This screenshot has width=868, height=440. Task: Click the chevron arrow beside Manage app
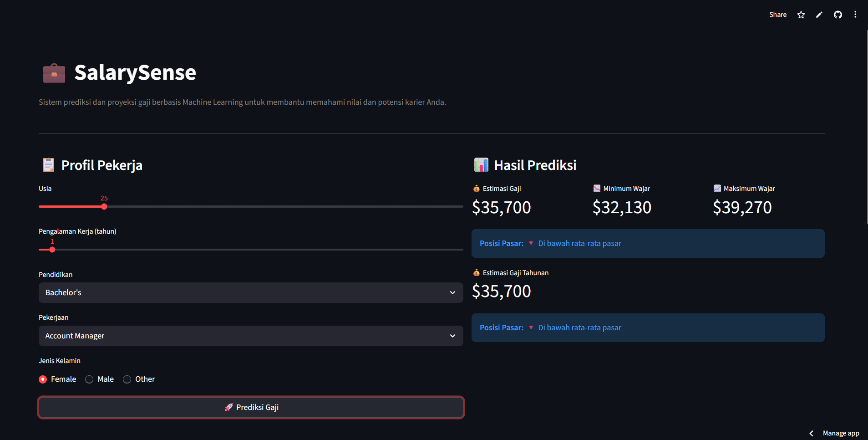pos(811,433)
